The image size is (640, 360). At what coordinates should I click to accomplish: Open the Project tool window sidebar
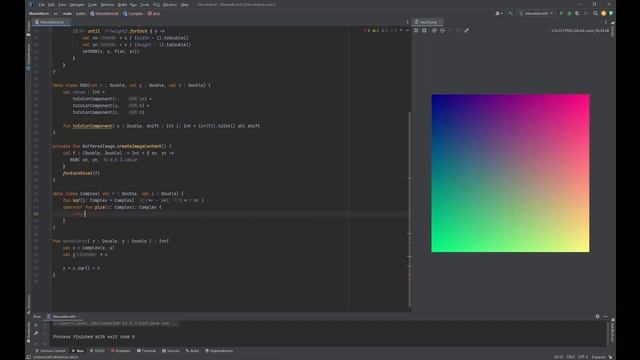click(29, 29)
